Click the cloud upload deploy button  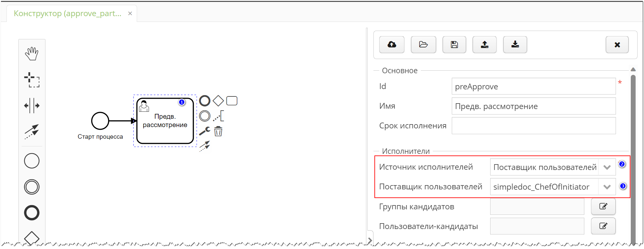[392, 45]
